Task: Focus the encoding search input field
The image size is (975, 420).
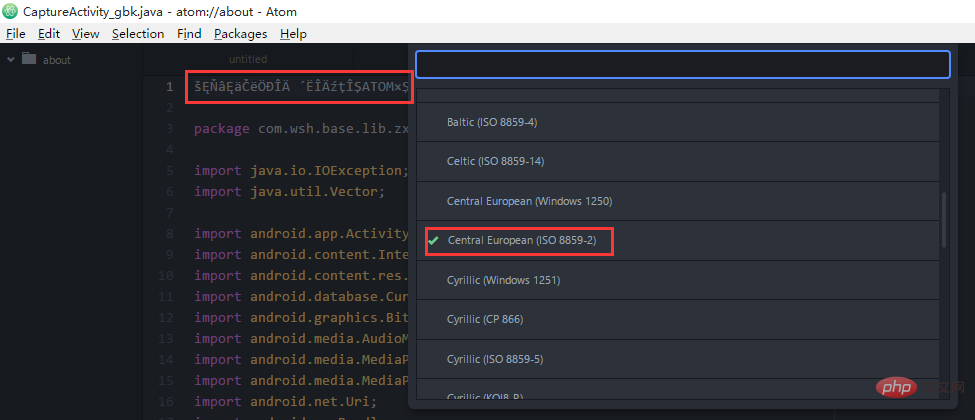Action: pos(683,65)
